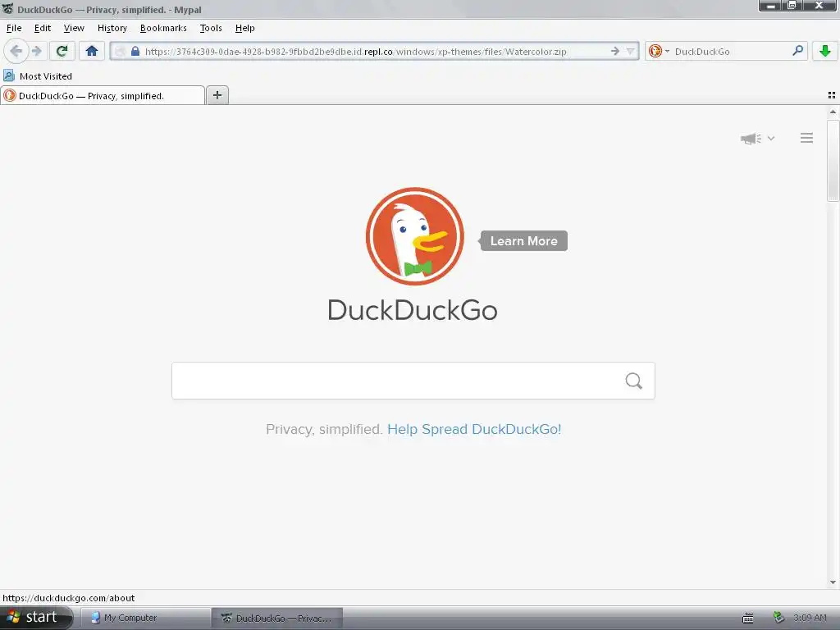Click the DuckDuckGo Mypal taskbar button
Image resolution: width=840 pixels, height=630 pixels.
277,618
